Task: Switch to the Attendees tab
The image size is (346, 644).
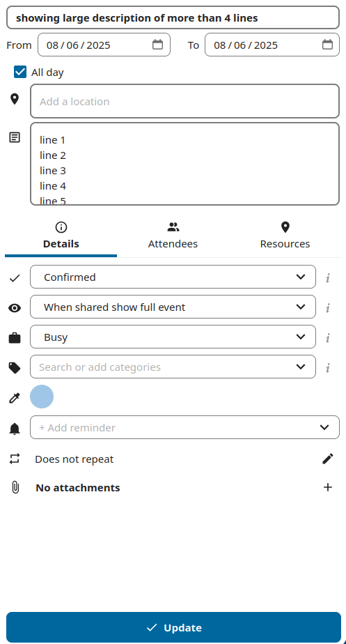Action: pyautogui.click(x=173, y=236)
